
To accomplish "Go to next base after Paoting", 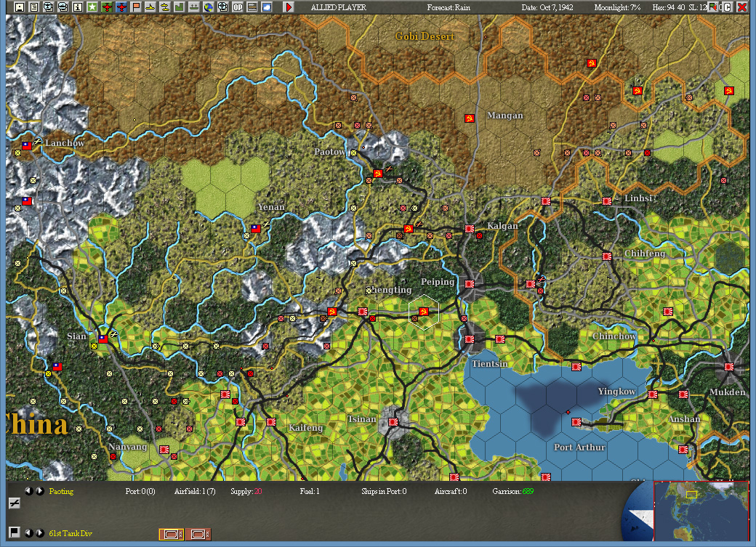I will click(40, 491).
